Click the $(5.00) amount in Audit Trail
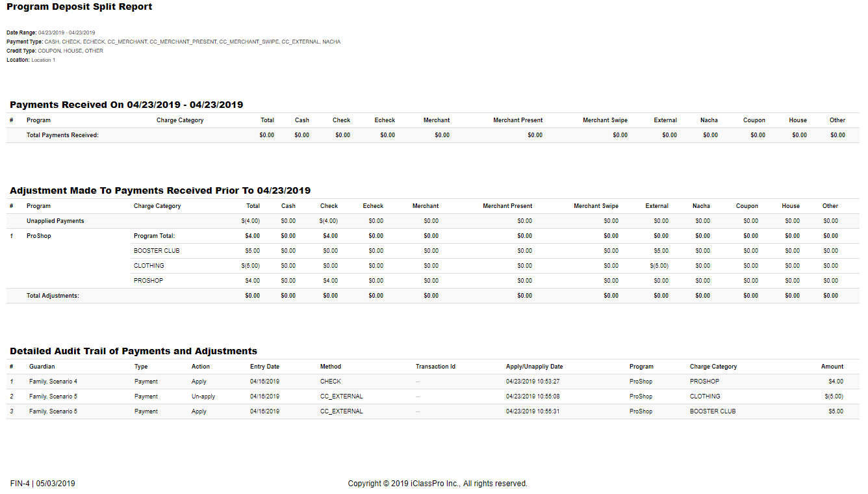This screenshot has width=868, height=494. tap(834, 396)
